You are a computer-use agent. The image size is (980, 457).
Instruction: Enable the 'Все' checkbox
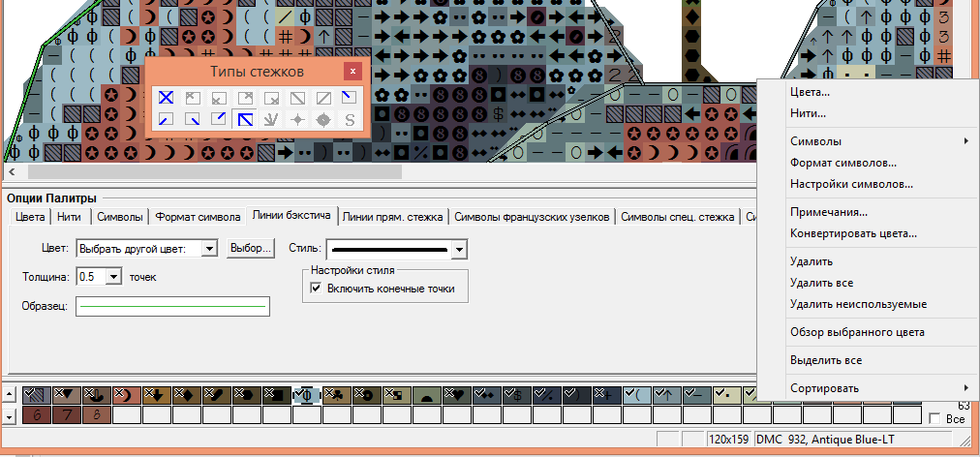point(934,418)
